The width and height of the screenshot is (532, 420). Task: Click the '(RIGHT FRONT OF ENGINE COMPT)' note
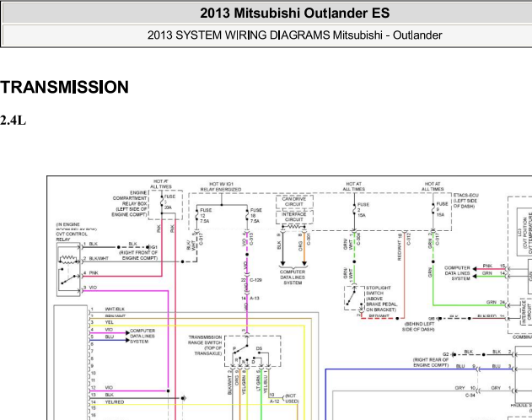tap(138, 256)
